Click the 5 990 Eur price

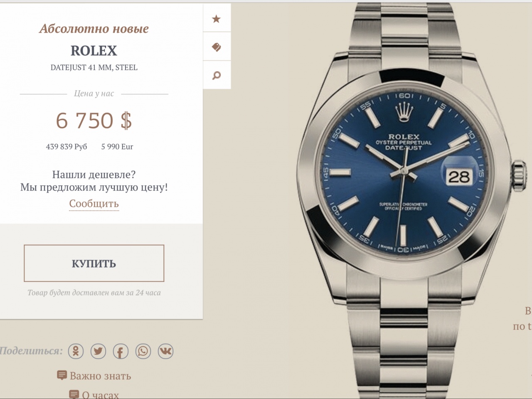tap(117, 147)
